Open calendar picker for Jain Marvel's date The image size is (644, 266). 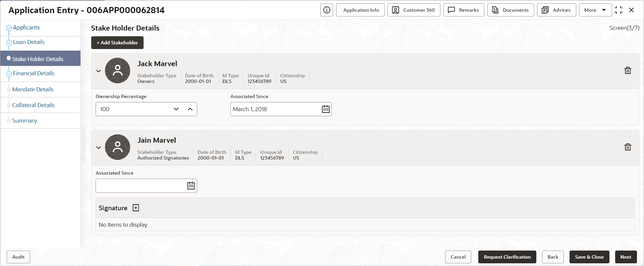[191, 186]
